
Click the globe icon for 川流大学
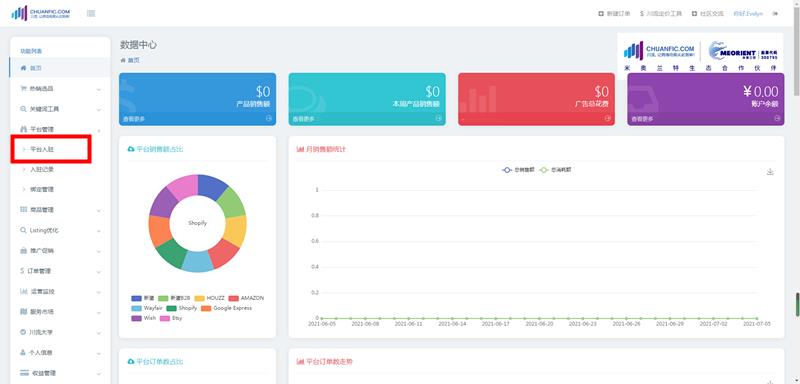[x=23, y=332]
